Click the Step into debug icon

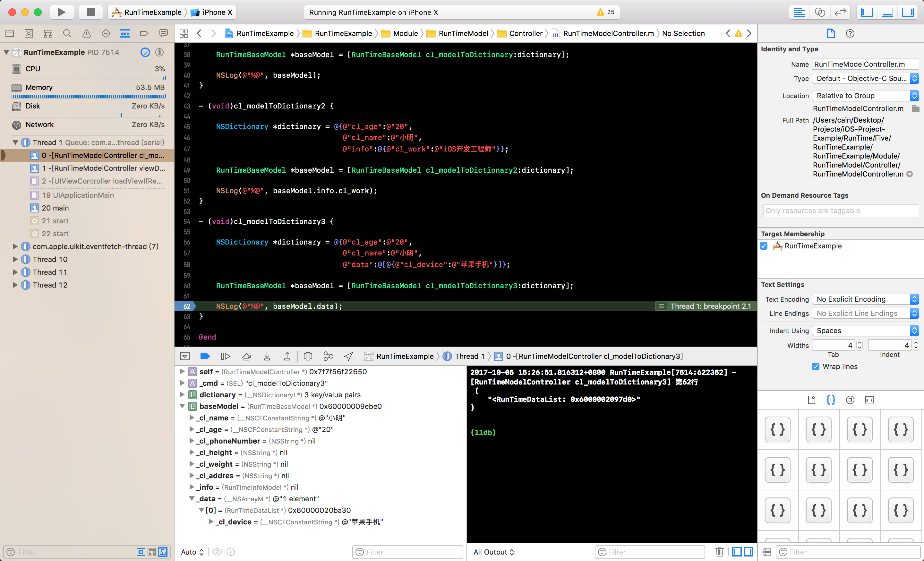pyautogui.click(x=267, y=356)
